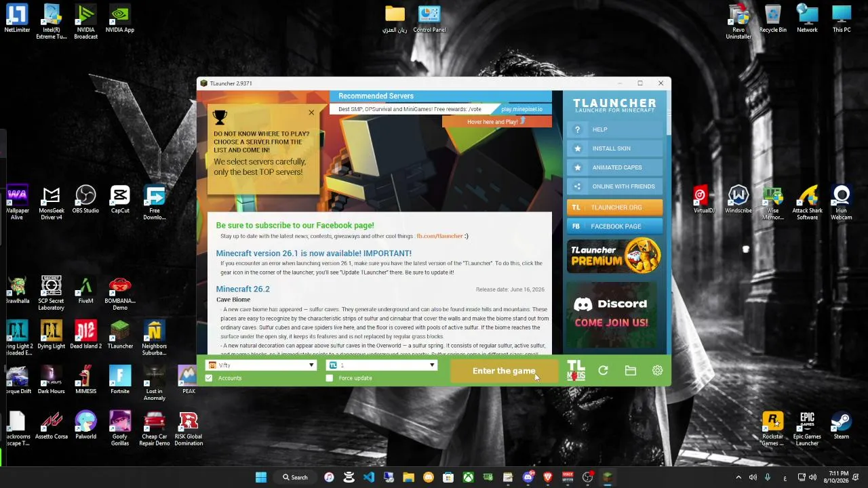Viewport: 868px width, 488px height.
Task: Click the Minecraft 26.2 heading
Action: tap(243, 289)
